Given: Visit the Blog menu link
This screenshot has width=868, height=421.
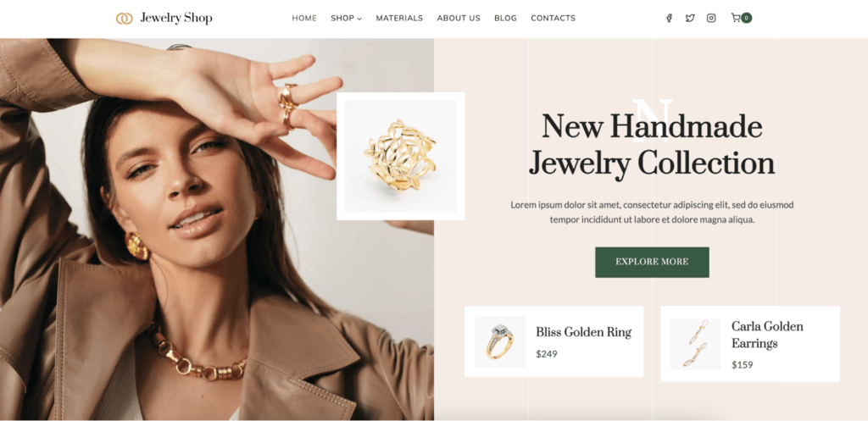Looking at the screenshot, I should pyautogui.click(x=505, y=19).
